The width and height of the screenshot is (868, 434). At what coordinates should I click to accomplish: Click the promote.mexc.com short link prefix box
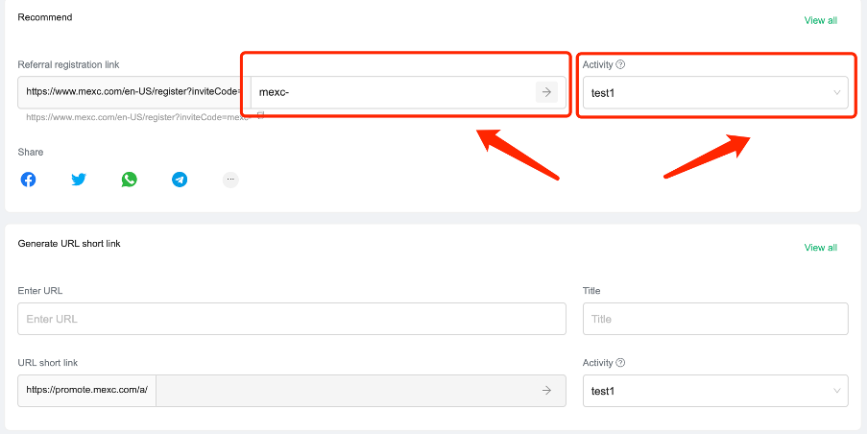[x=87, y=390]
